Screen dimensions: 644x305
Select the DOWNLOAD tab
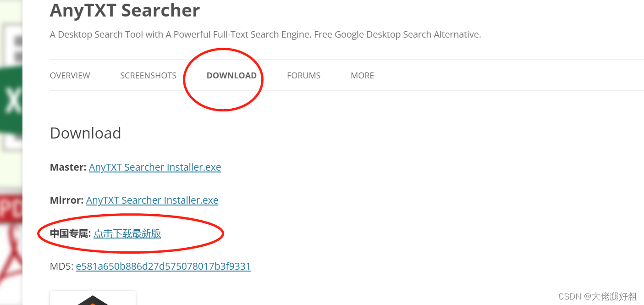231,76
